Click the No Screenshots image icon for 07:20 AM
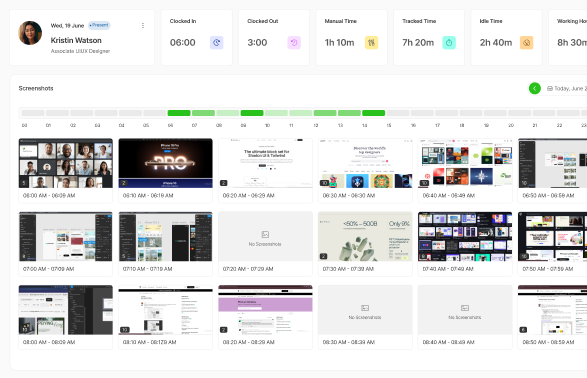This screenshot has width=587, height=378. coord(265,235)
